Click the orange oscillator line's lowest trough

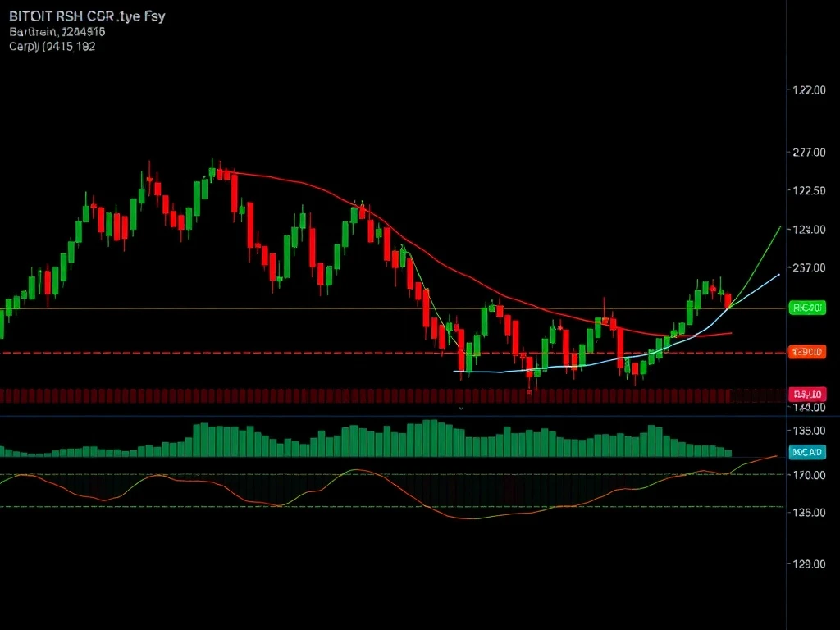(x=468, y=518)
